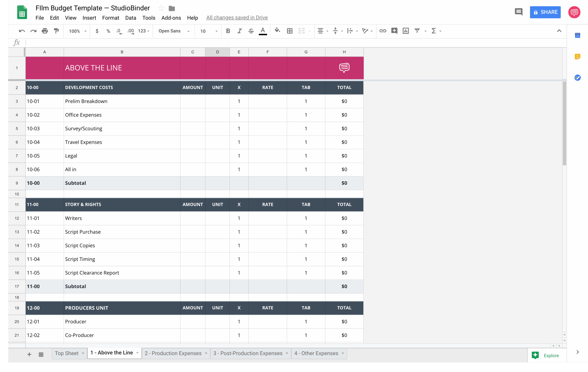This screenshot has height=372, width=588.
Task: Open Google Calendar in the side panel
Action: [577, 35]
